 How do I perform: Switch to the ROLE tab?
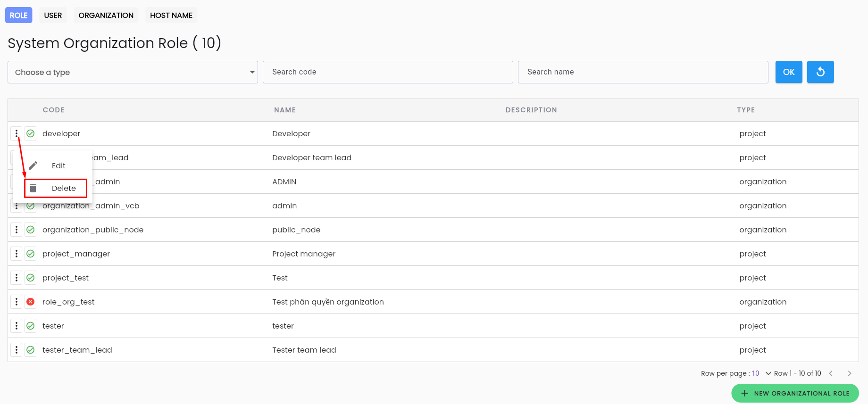tap(19, 15)
